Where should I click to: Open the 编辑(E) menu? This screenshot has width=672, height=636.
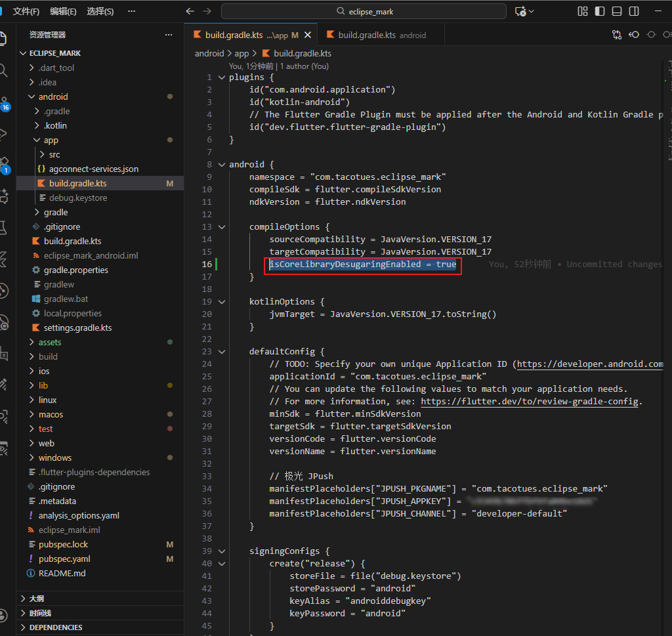tap(63, 11)
